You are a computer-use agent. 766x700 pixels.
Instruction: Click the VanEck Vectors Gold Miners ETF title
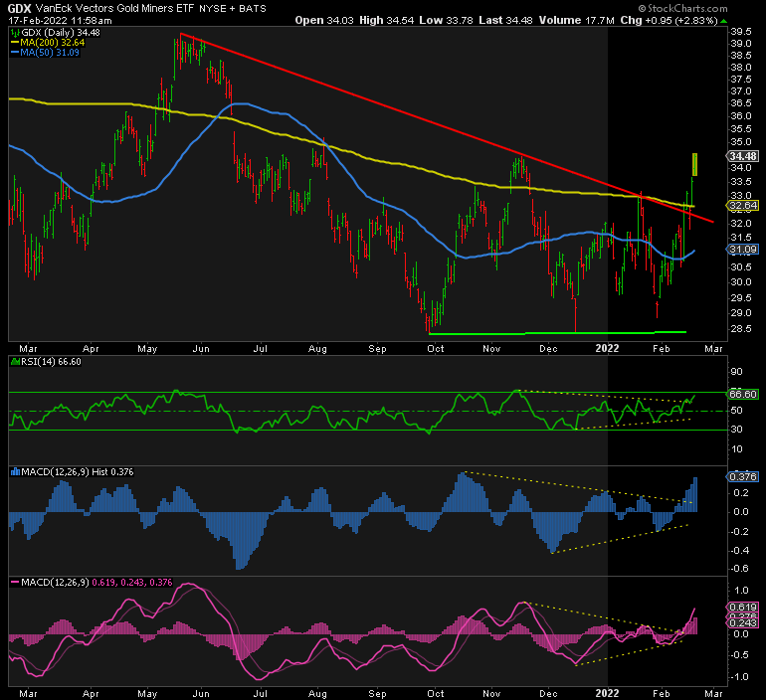pos(114,8)
